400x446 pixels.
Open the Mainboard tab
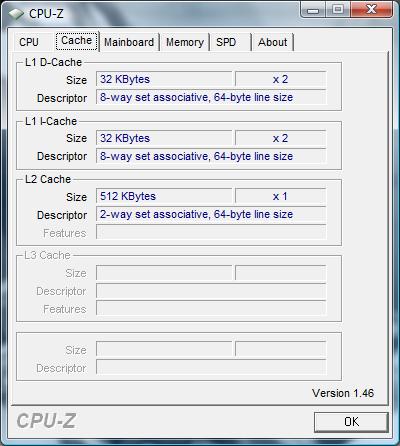click(x=129, y=42)
